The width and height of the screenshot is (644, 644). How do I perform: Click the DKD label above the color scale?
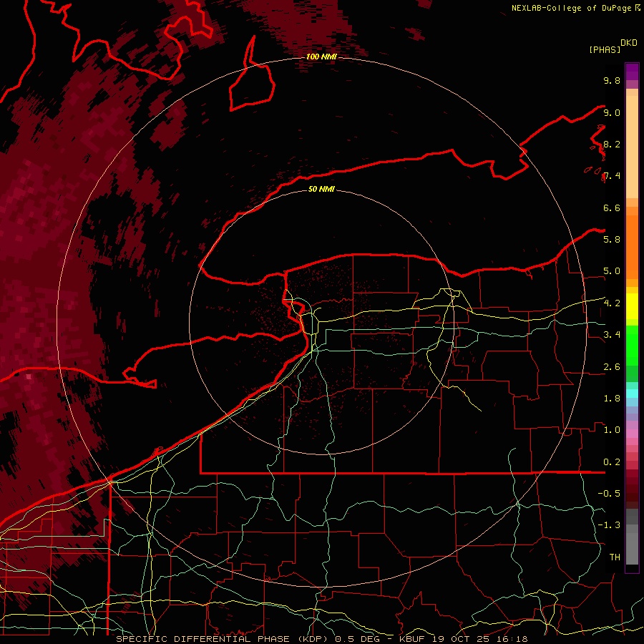click(x=629, y=43)
